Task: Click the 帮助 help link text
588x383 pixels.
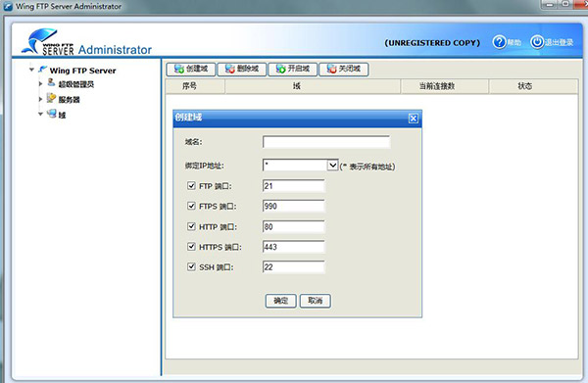Action: 514,43
